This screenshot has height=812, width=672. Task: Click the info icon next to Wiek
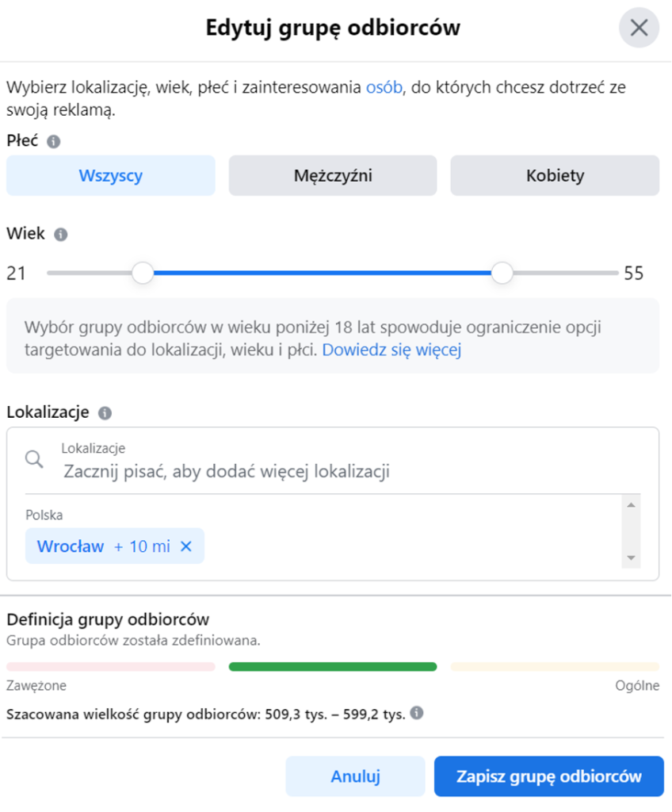tap(60, 235)
